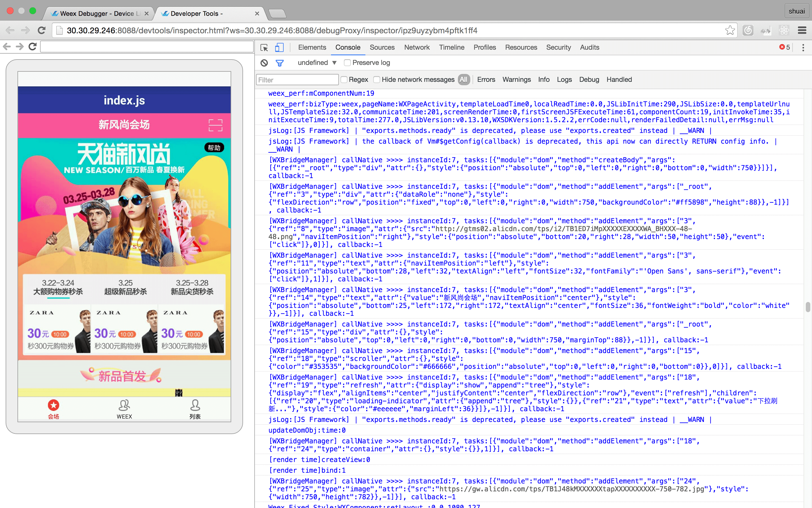Screen dimensions: 812x508
Task: Select the All filter level
Action: tap(464, 80)
